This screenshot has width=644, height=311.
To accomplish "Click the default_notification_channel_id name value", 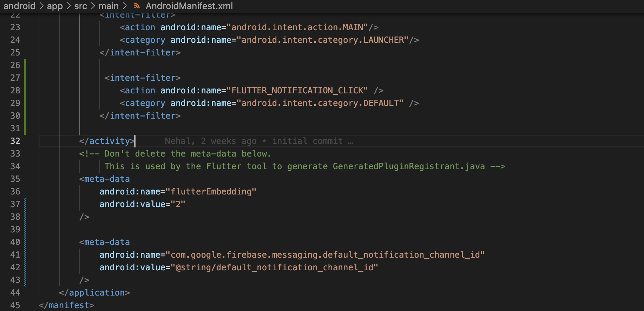I will (325, 255).
